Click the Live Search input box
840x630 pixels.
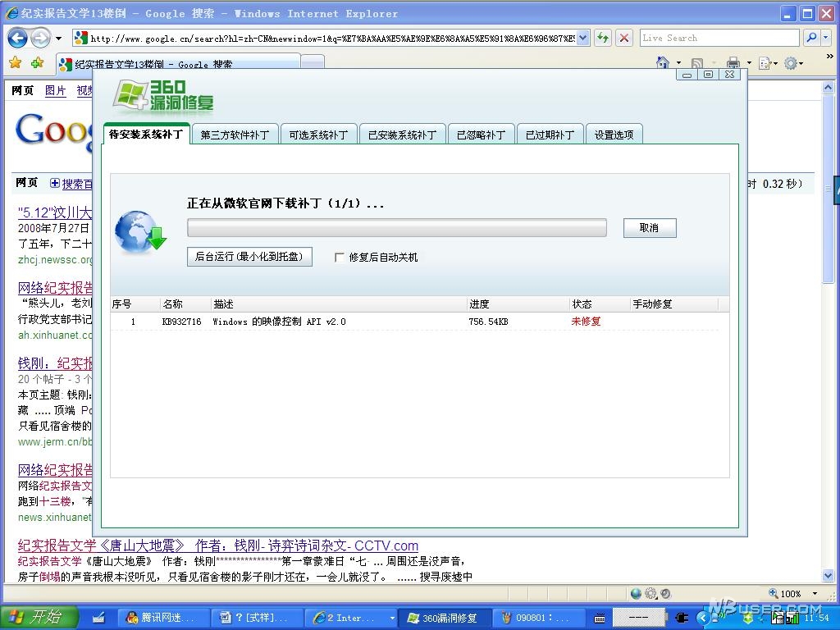(x=719, y=38)
